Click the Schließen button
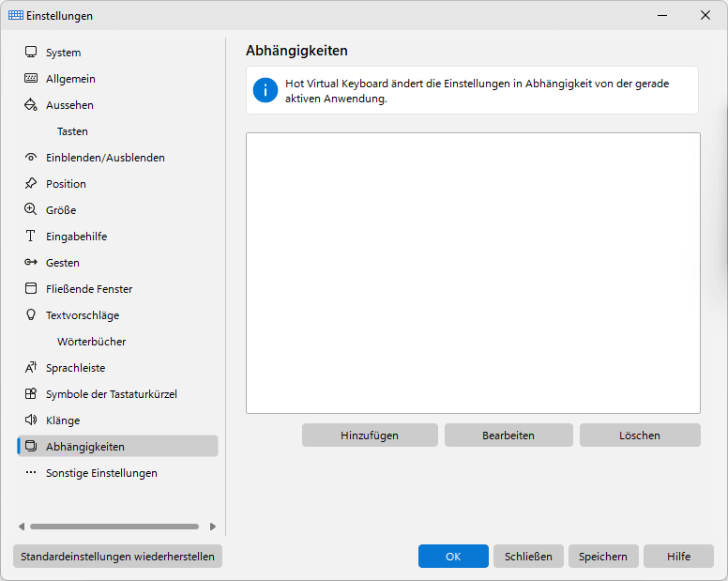The width and height of the screenshot is (728, 581). (x=528, y=557)
